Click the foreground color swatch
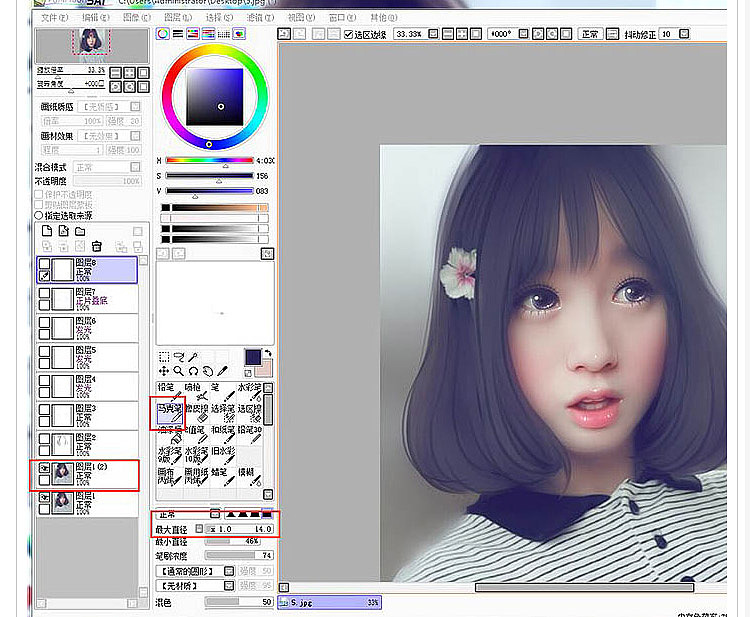Image resolution: width=750 pixels, height=617 pixels. point(253,357)
